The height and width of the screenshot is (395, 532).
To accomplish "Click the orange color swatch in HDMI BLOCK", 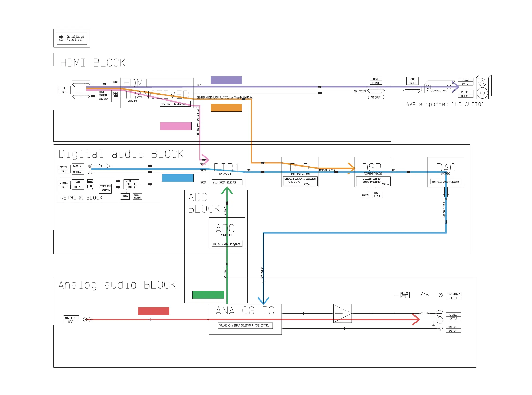I will point(226,108).
